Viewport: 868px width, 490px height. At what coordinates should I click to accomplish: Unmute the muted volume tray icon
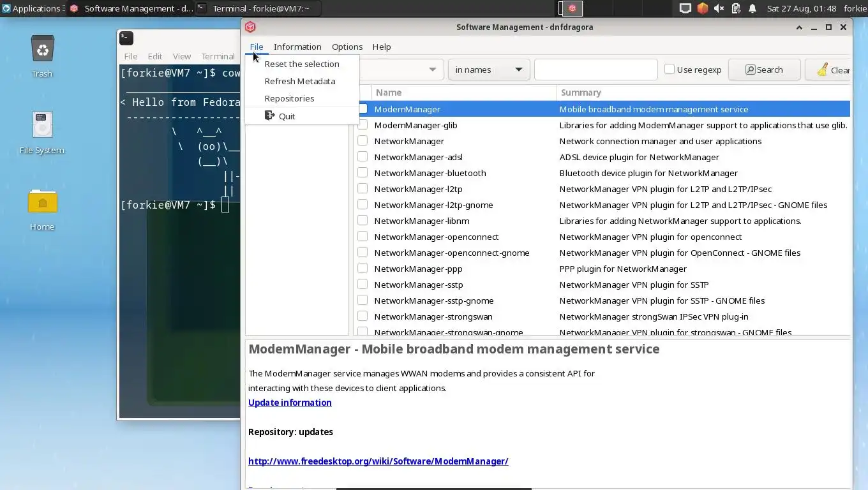pyautogui.click(x=719, y=8)
